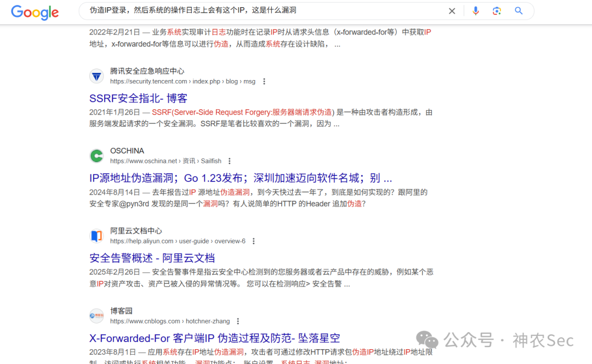The width and height of the screenshot is (592, 364).
Task: Click the 博客园 site name
Action: pos(121,311)
